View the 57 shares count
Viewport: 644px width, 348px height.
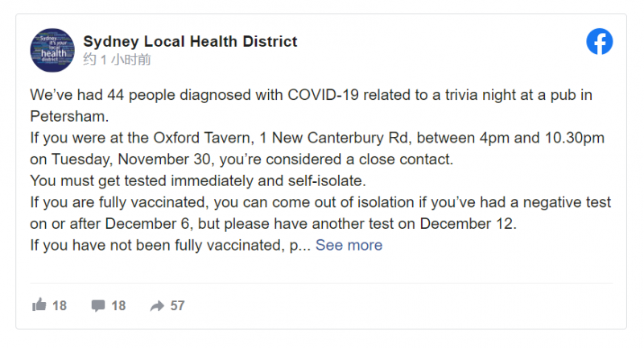click(177, 305)
